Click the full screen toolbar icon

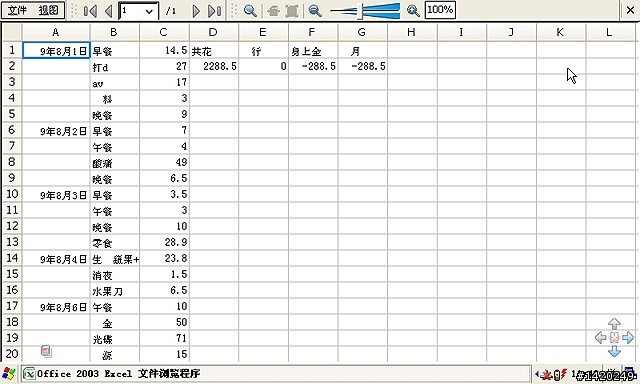point(292,11)
